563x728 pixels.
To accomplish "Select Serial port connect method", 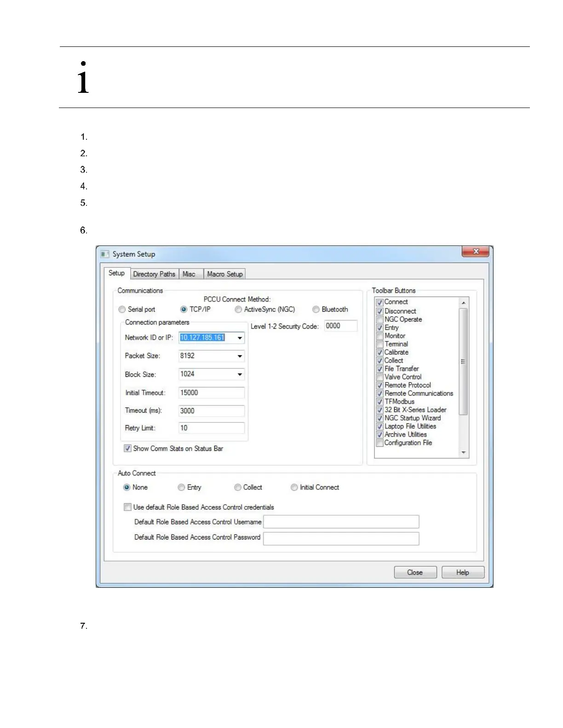I will pyautogui.click(x=122, y=310).
